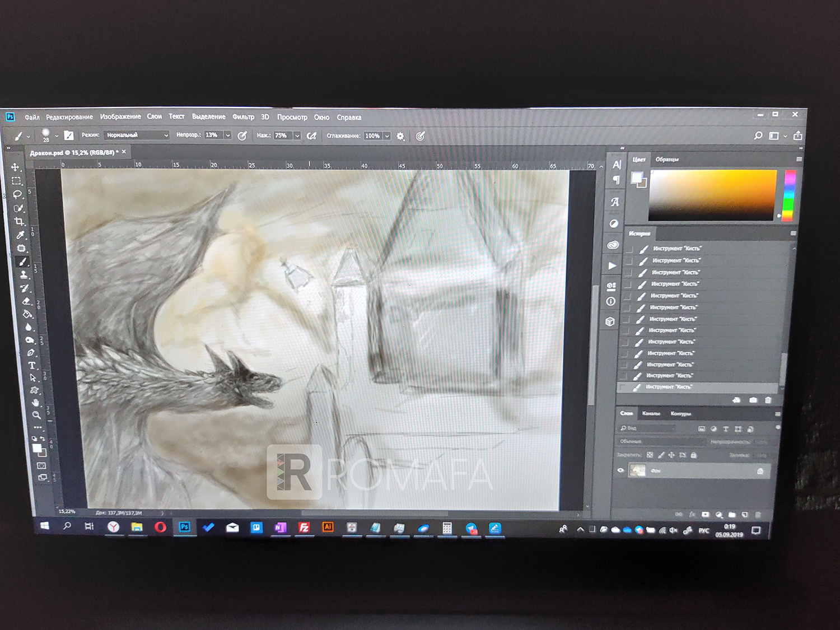Select the Brush tool in toolbox

coord(23,262)
